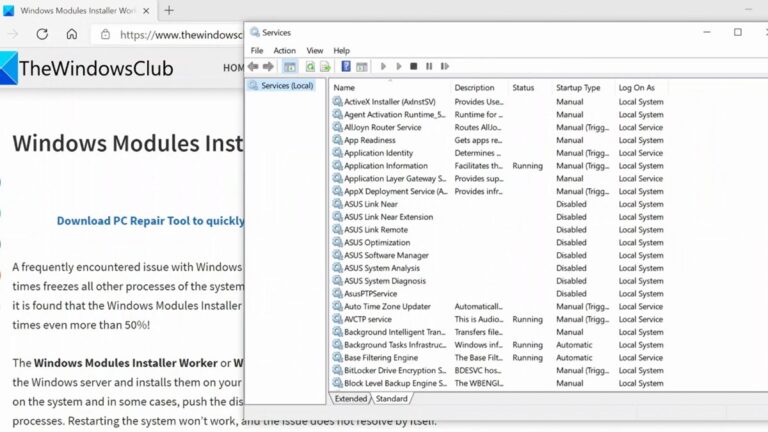Image resolution: width=768 pixels, height=432 pixels.
Task: Open a new browser tab with plus icon
Action: pos(169,10)
